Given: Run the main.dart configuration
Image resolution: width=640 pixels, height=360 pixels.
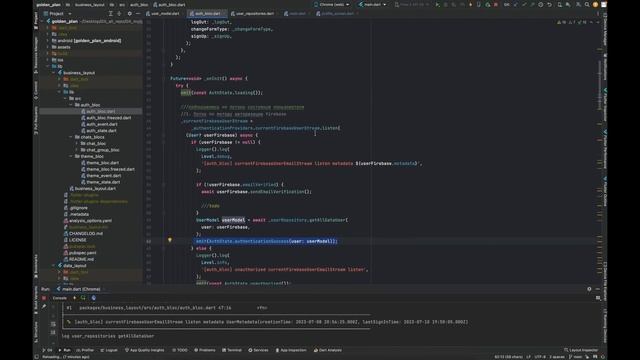Looking at the screenshot, I should click(x=437, y=4).
